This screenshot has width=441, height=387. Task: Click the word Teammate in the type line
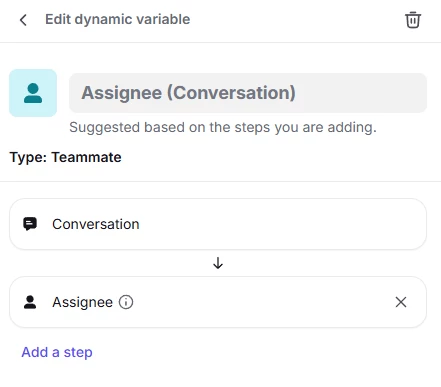[x=86, y=157]
